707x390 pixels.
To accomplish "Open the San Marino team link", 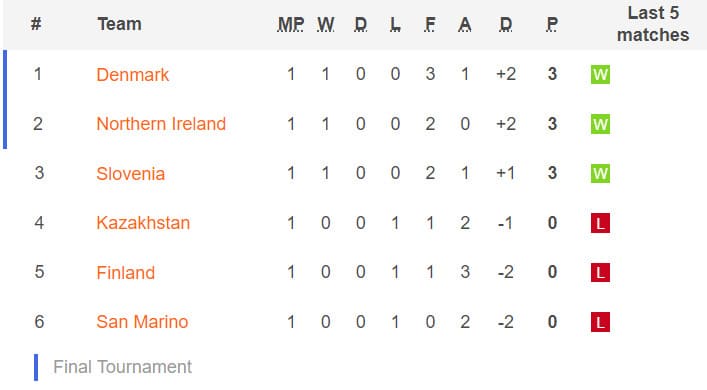I will pos(142,322).
